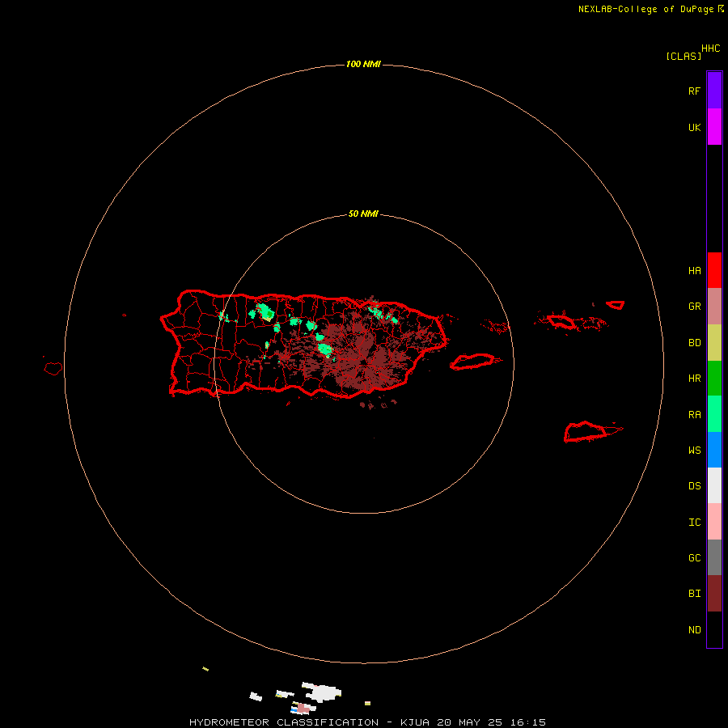728x728 pixels.
Task: Click the RA light green legend swatch
Action: 714,414
